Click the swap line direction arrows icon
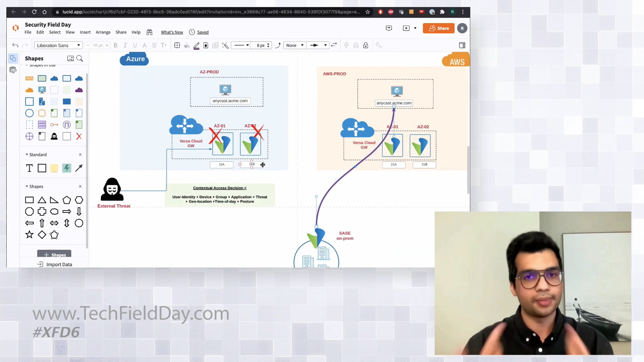Screen dimensions: 644x362 [334, 45]
